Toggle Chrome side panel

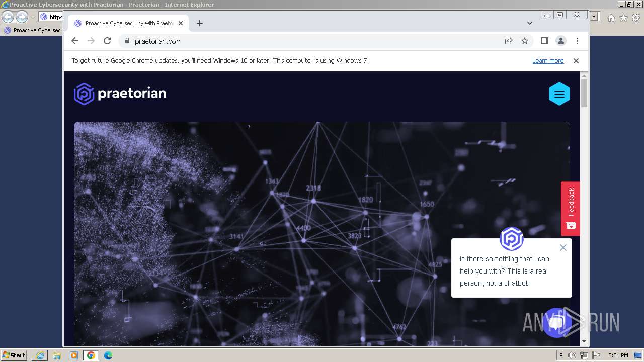[544, 41]
